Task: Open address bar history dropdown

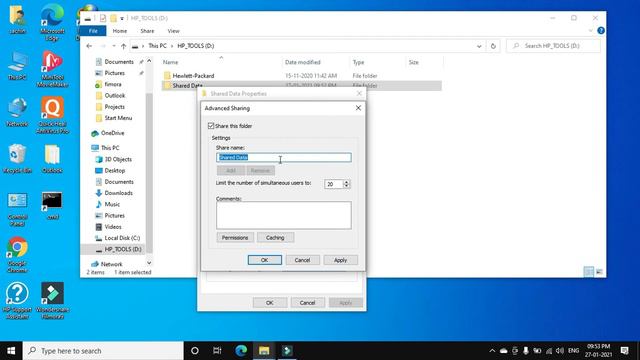Action: (479, 46)
